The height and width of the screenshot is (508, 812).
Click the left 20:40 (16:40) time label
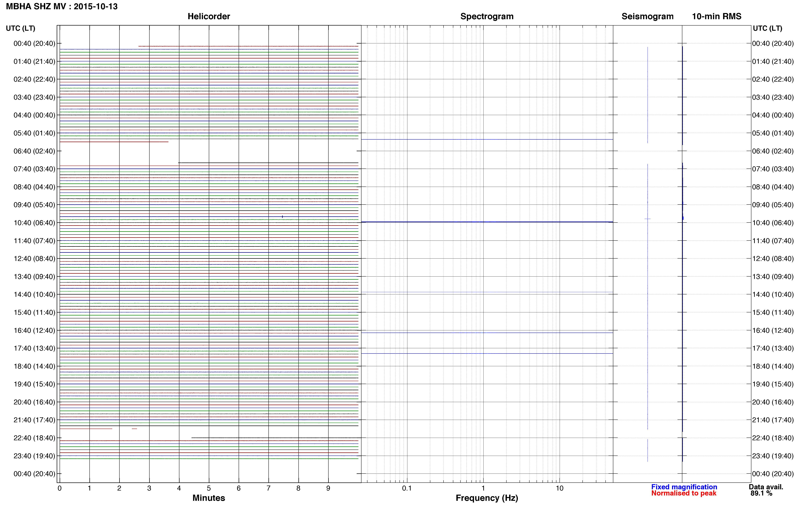point(34,402)
